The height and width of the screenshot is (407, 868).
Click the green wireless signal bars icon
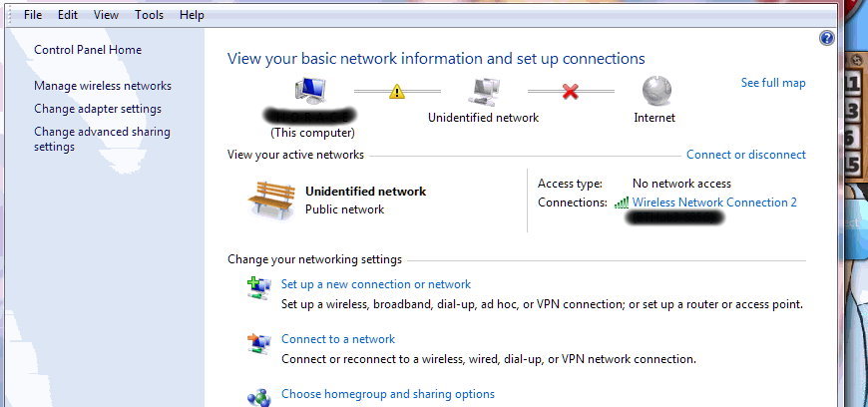tap(622, 203)
